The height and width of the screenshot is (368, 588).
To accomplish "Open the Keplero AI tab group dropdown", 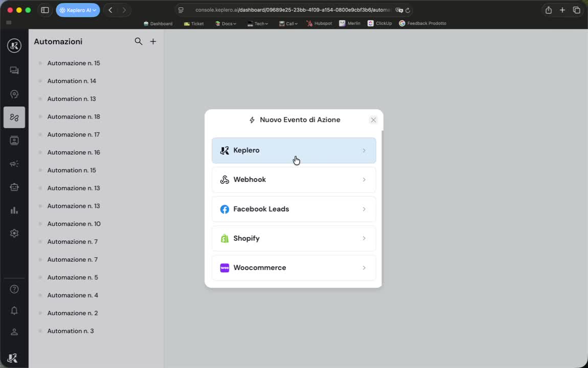I will click(x=78, y=10).
